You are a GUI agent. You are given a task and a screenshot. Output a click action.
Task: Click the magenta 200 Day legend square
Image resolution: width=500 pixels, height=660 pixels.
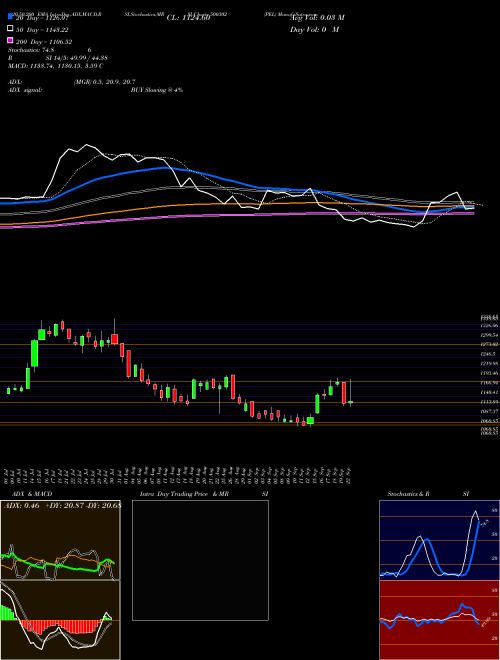(x=10, y=40)
